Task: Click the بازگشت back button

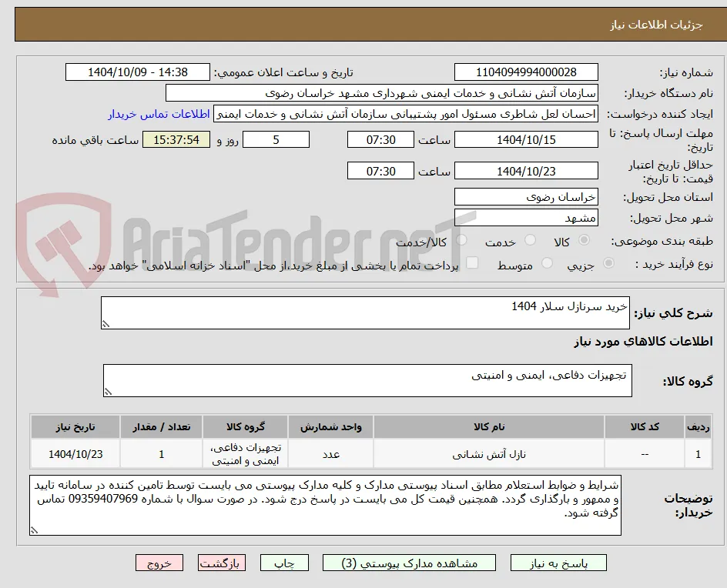Action: [x=221, y=563]
